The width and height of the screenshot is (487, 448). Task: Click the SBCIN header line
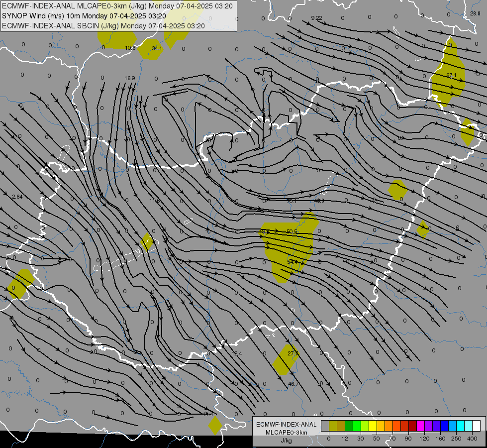point(103,26)
